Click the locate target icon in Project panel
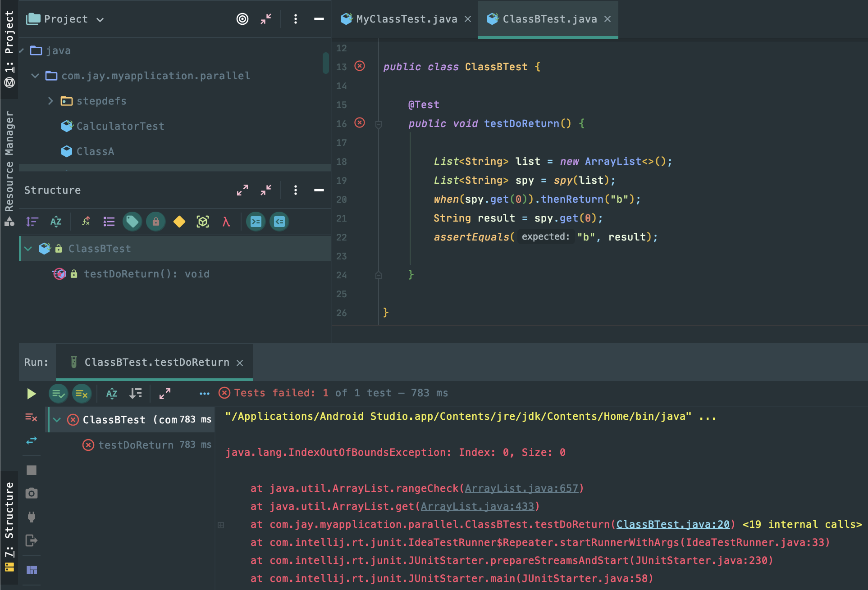This screenshot has width=868, height=590. [242, 19]
